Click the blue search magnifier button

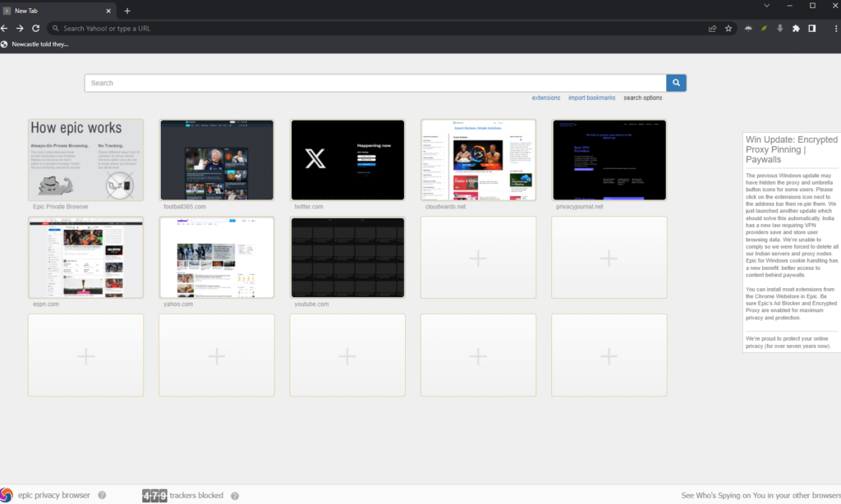pos(677,83)
